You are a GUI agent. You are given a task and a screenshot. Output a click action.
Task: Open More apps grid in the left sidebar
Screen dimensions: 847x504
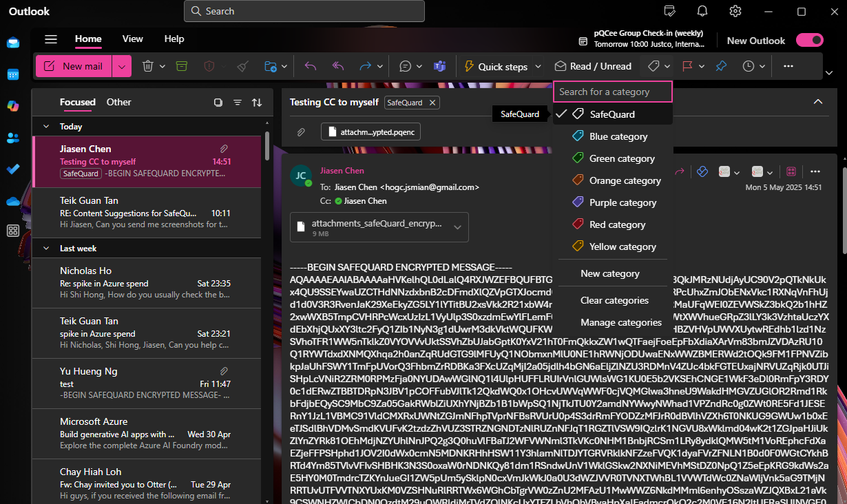[13, 231]
